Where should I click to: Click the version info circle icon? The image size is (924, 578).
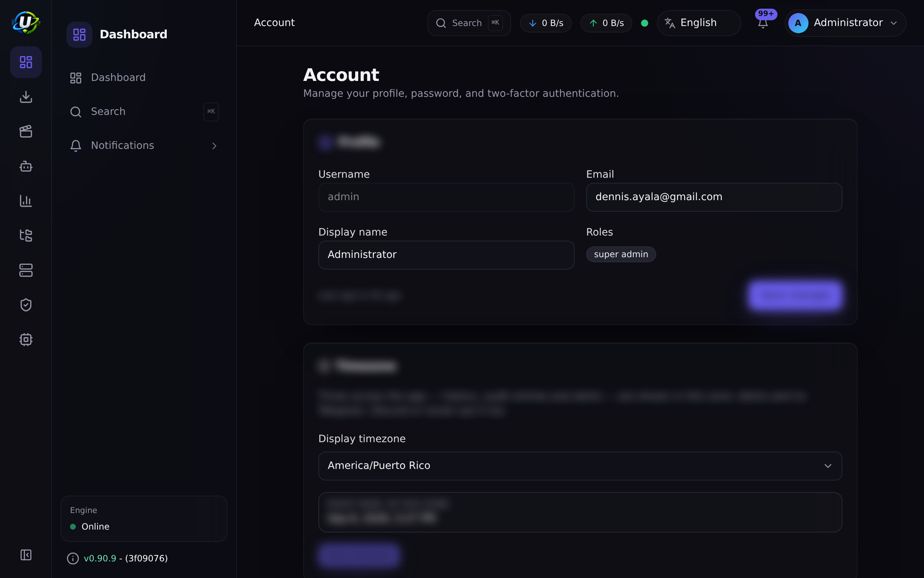pyautogui.click(x=73, y=558)
